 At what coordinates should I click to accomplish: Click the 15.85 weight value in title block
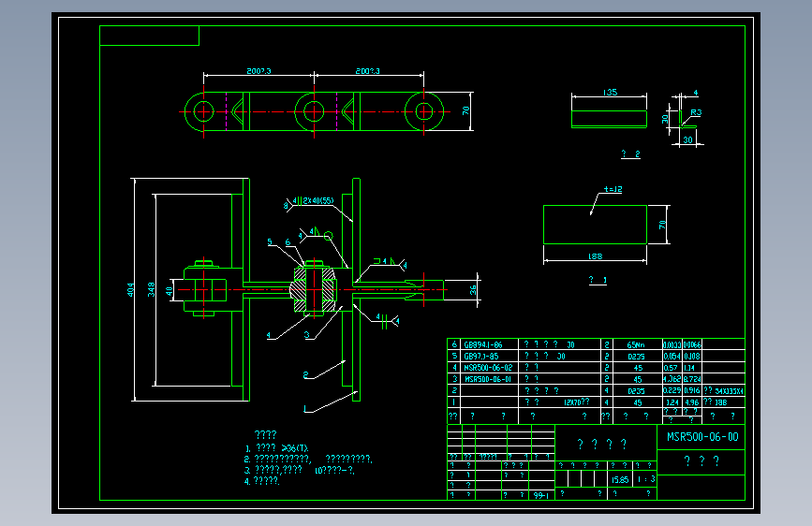click(x=620, y=480)
